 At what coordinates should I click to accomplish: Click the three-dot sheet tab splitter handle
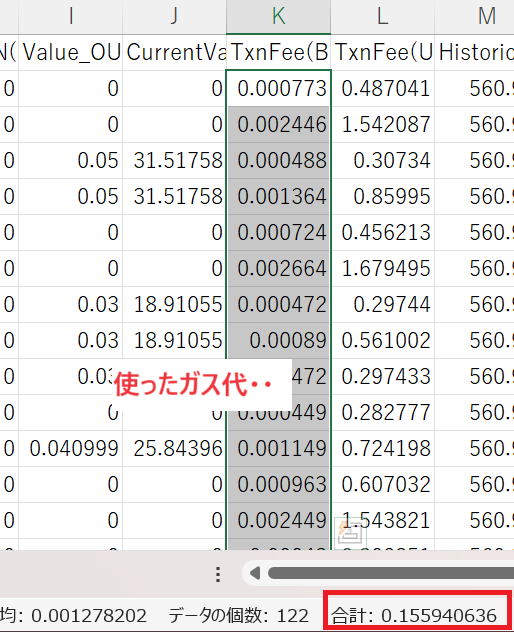[x=218, y=574]
